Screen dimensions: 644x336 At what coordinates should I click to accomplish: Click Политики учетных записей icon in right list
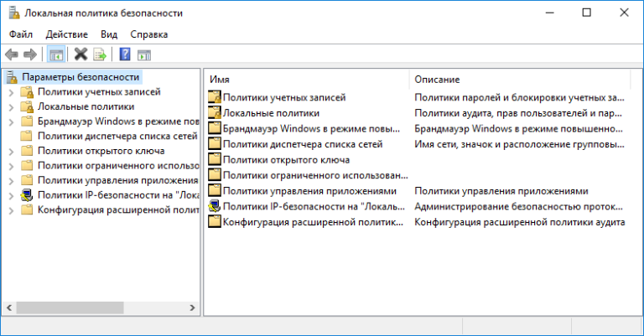pos(215,98)
